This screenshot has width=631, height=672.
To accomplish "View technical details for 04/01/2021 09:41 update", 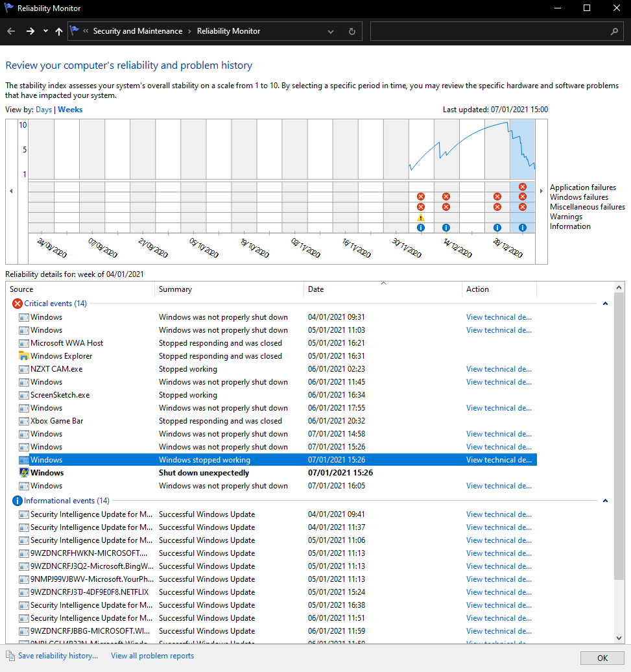I will tap(499, 514).
